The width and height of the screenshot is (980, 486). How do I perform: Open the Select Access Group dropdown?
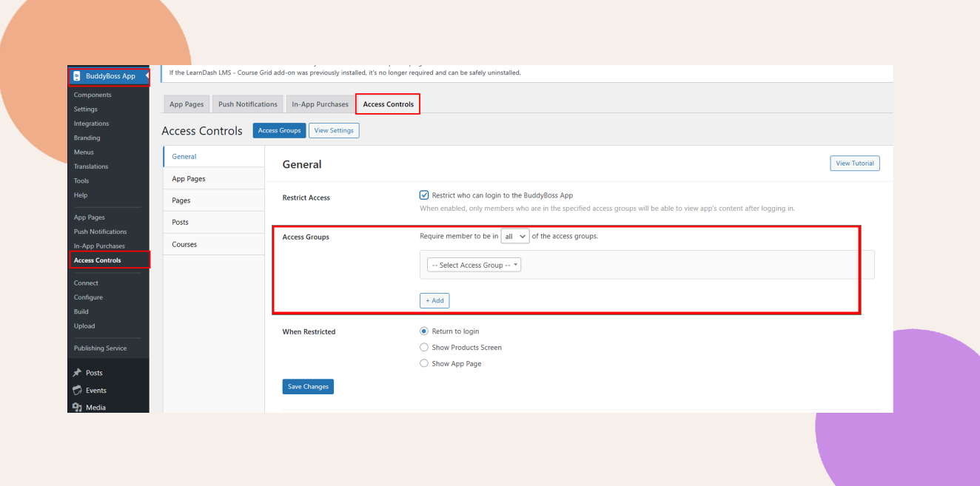tap(474, 265)
